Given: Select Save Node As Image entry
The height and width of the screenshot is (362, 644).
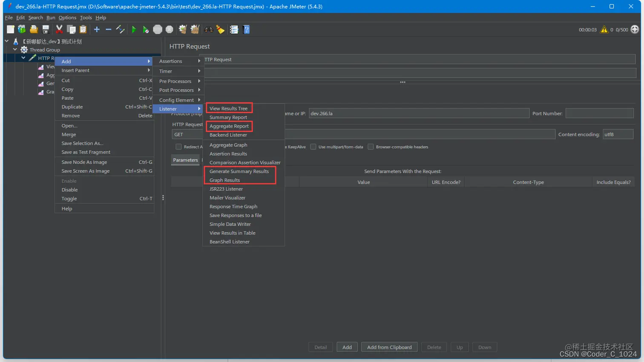Looking at the screenshot, I should click(x=104, y=162).
